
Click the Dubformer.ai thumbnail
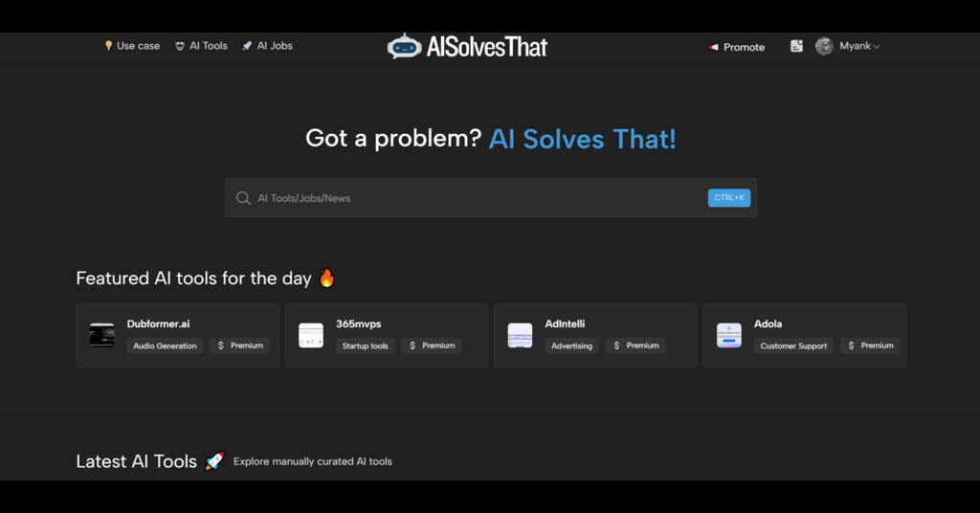click(101, 335)
